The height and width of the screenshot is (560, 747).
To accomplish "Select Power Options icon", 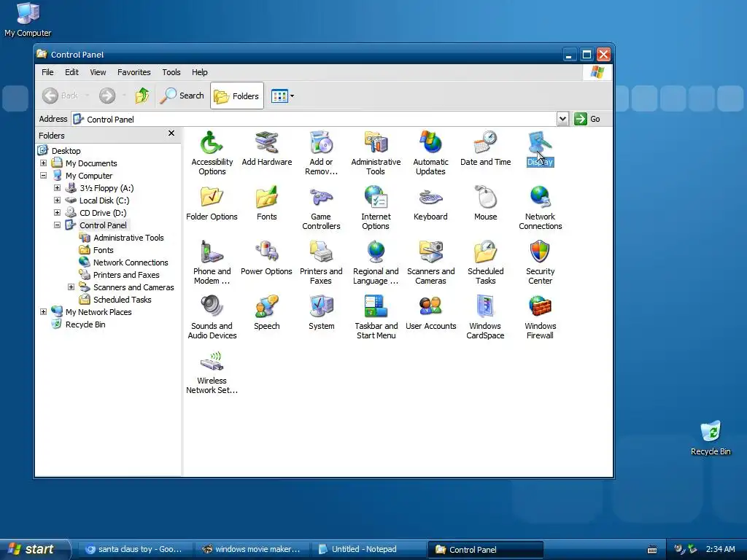I will [x=267, y=258].
